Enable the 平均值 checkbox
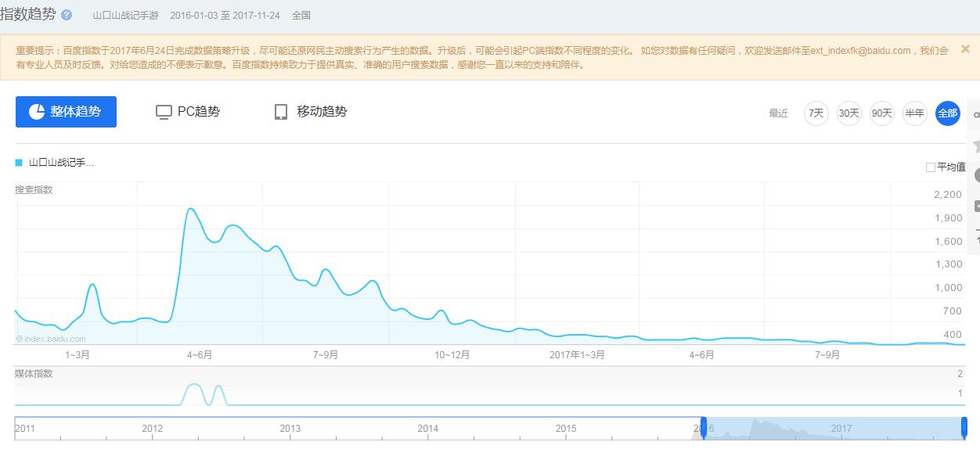The image size is (980, 449). pyautogui.click(x=931, y=167)
